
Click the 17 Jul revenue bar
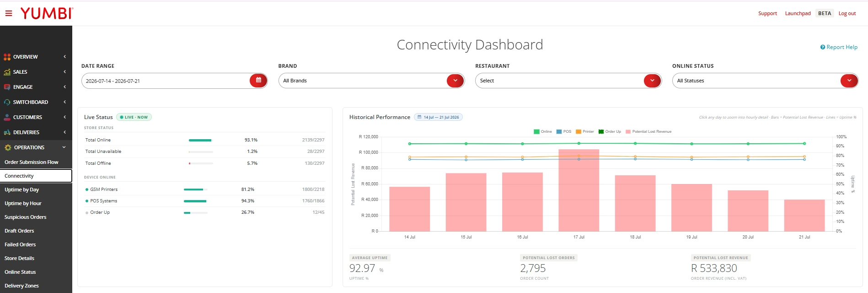coord(579,190)
